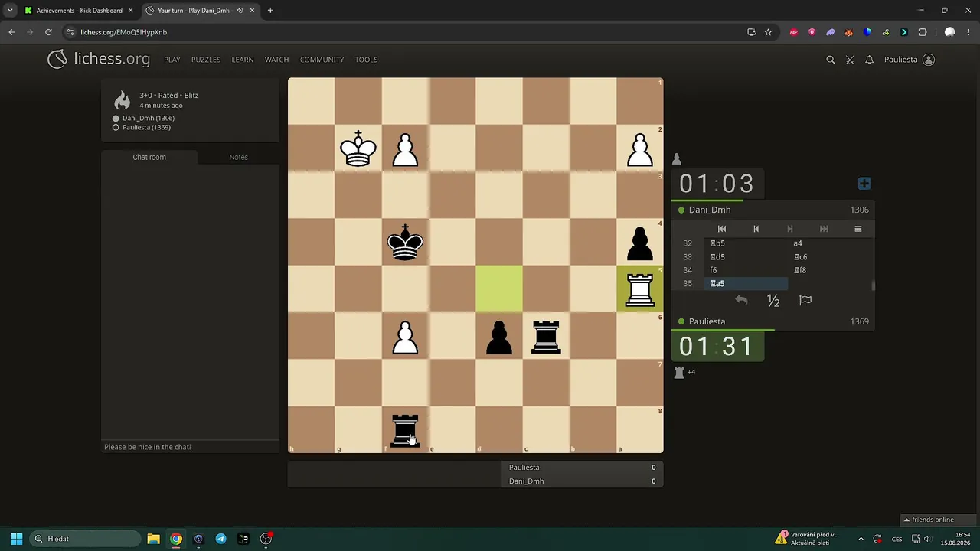Select the white pawn on a2
The height and width of the screenshot is (551, 980).
(640, 148)
